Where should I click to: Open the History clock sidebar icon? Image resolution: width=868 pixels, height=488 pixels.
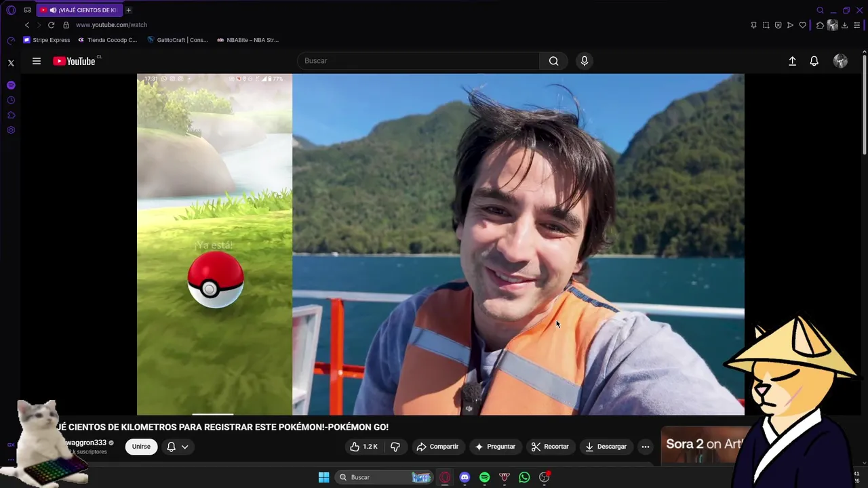click(x=11, y=100)
